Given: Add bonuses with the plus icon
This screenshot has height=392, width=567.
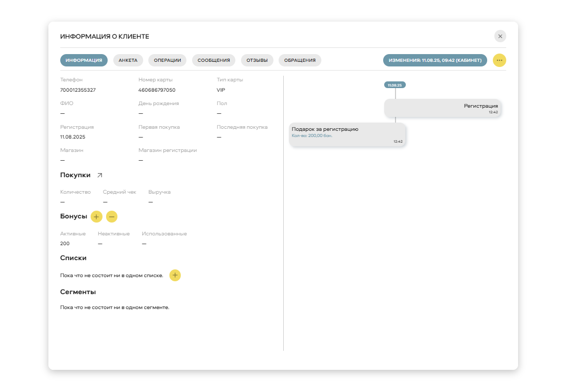Looking at the screenshot, I should point(96,217).
